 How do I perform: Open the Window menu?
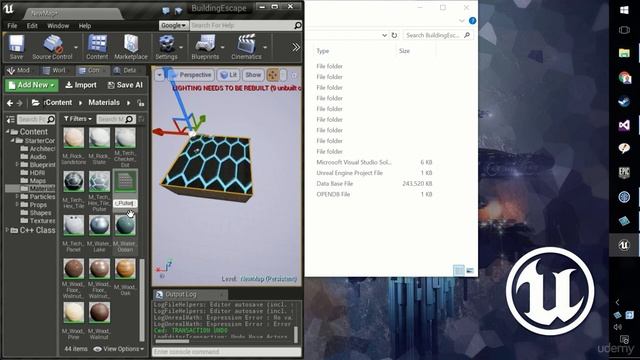point(58,26)
